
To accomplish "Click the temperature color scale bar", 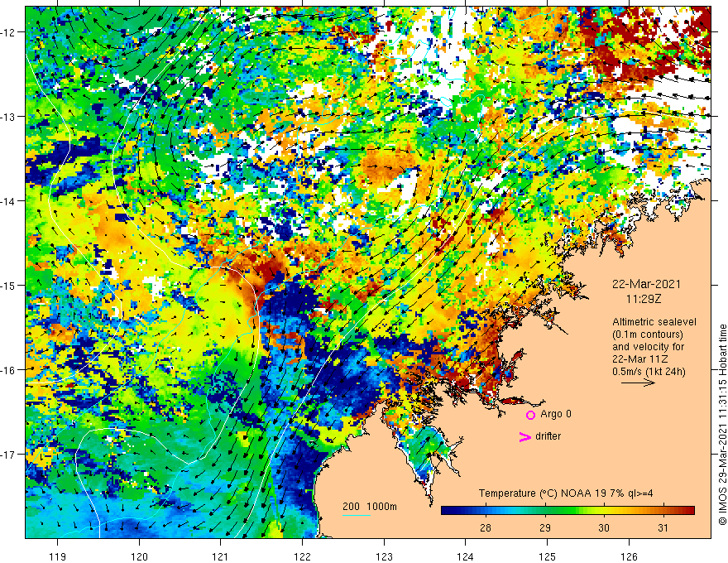I will click(568, 511).
